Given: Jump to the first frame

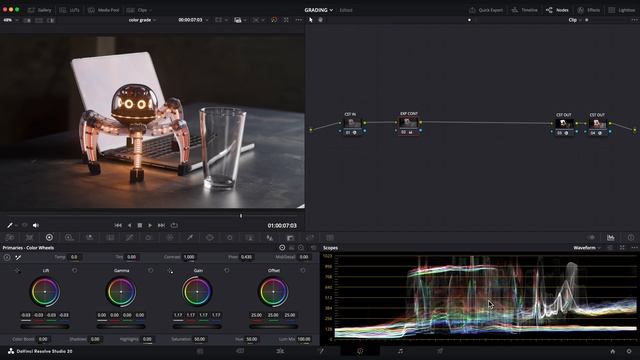Looking at the screenshot, I should point(118,225).
